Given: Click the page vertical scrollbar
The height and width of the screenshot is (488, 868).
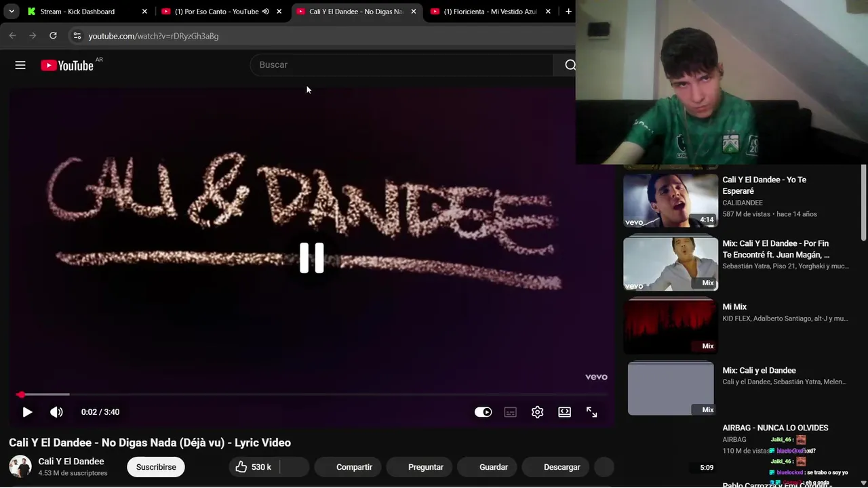Looking at the screenshot, I should tap(864, 203).
